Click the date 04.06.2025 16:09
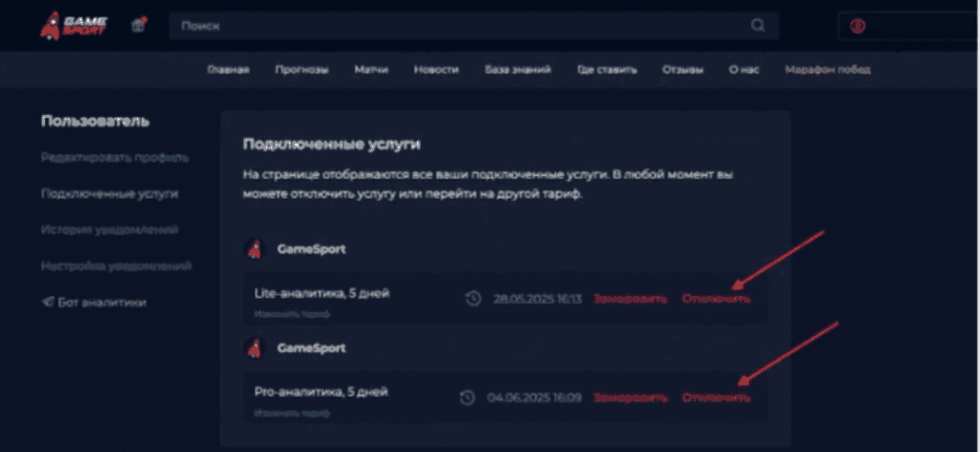The width and height of the screenshot is (980, 452). [534, 397]
